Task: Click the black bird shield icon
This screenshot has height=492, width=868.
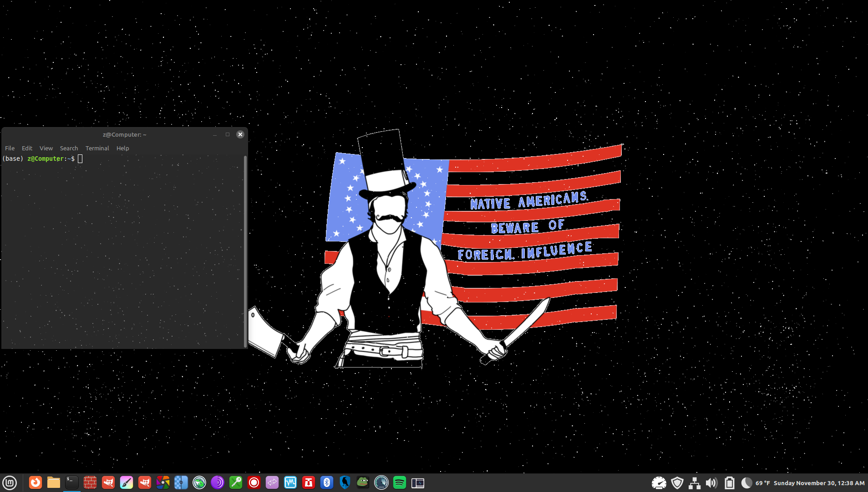Action: 345,482
